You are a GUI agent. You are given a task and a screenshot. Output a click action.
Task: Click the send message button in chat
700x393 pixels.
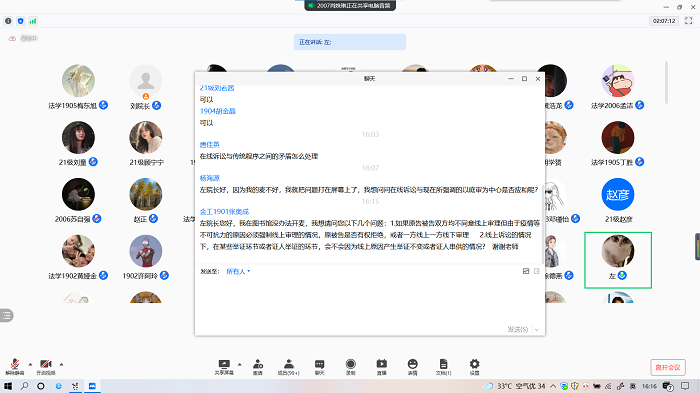518,330
